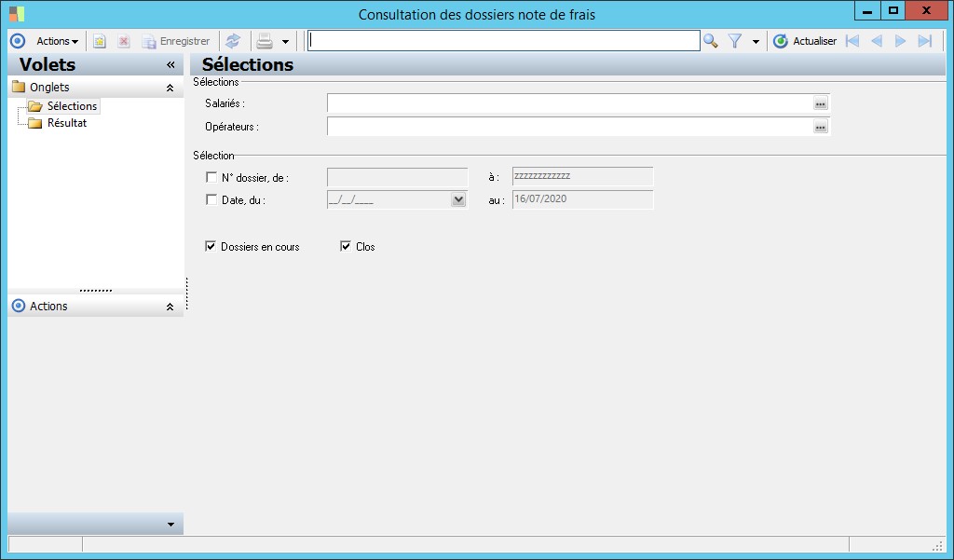
Task: Focus the toolbar search text field
Action: 503,41
